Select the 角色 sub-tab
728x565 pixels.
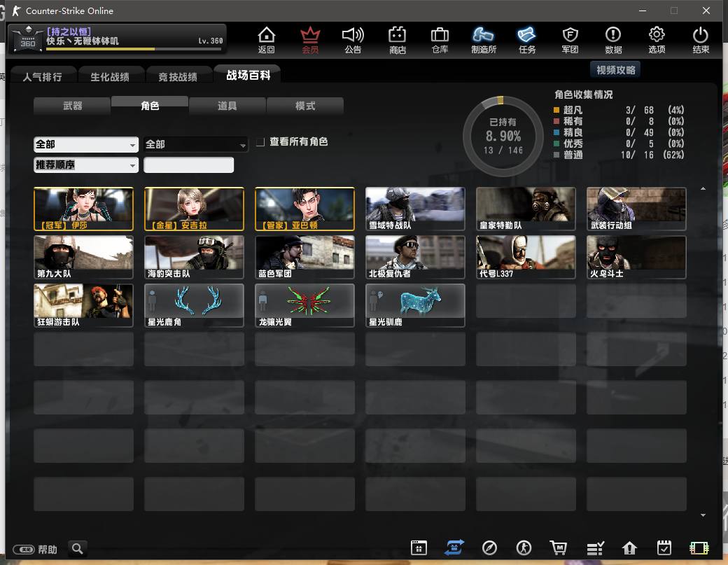[150, 106]
